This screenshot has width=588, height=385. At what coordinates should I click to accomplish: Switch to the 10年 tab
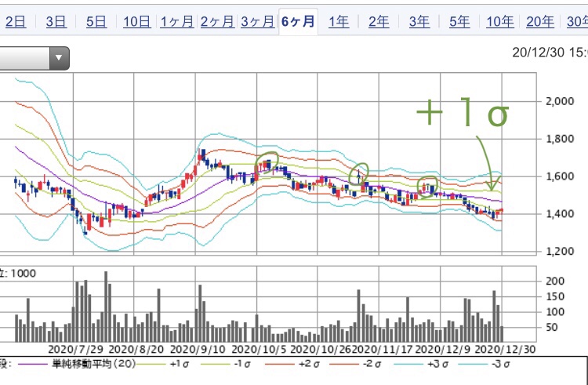[x=500, y=22]
